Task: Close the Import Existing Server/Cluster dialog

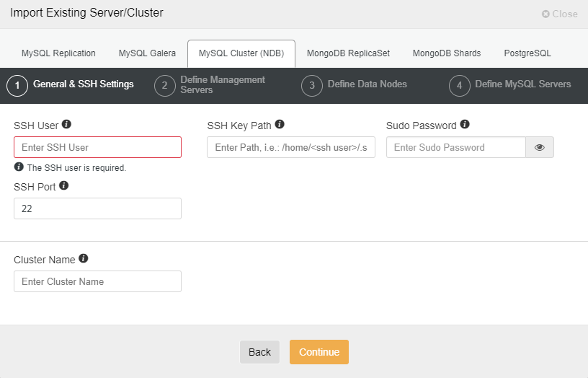Action: coord(559,14)
